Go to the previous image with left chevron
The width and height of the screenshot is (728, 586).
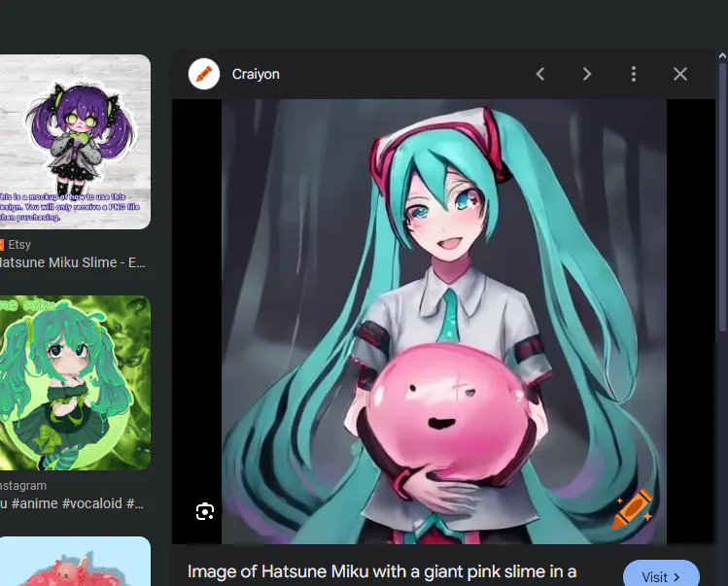[x=540, y=74]
